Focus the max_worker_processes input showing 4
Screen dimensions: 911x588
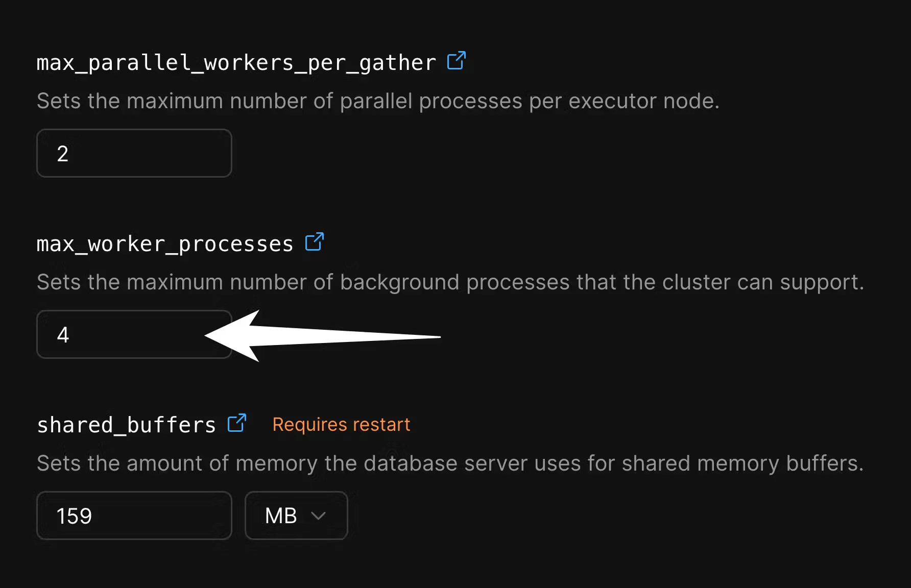[x=134, y=334]
